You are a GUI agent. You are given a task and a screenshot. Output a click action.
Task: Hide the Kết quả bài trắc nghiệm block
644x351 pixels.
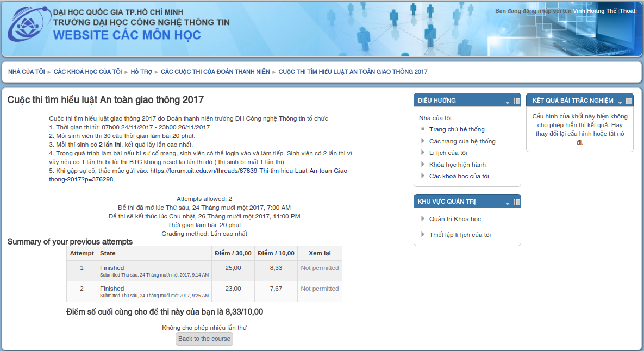pyautogui.click(x=620, y=102)
